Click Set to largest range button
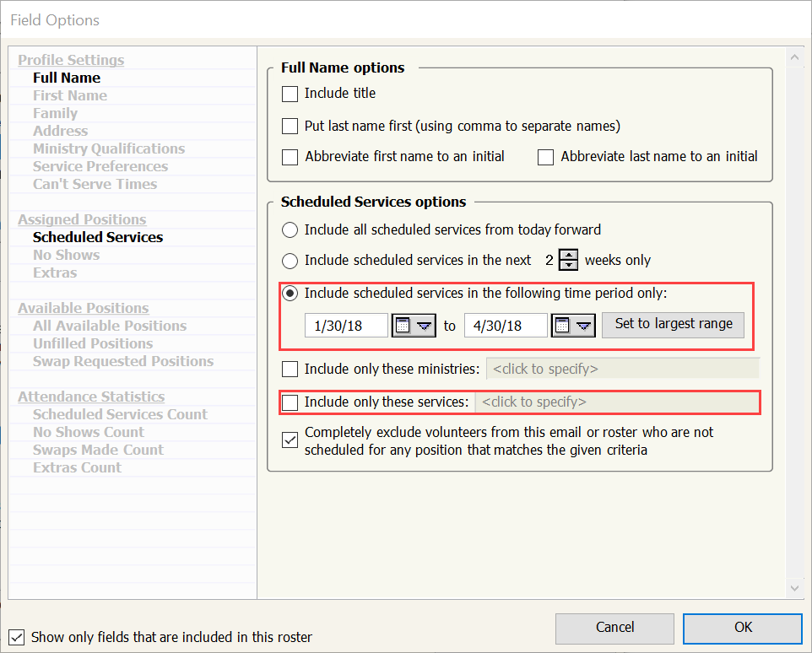Image resolution: width=812 pixels, height=653 pixels. 673,325
